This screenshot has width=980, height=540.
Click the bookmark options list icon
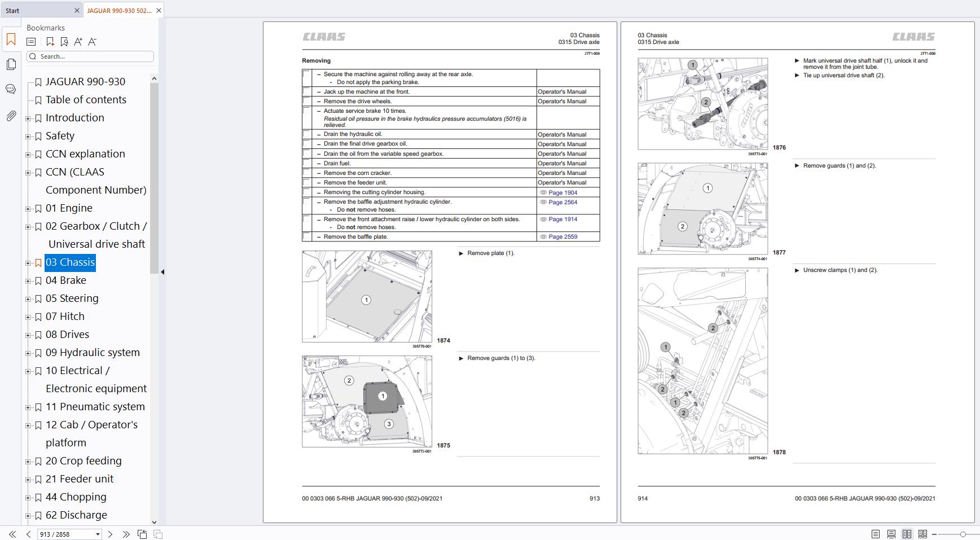tap(32, 42)
